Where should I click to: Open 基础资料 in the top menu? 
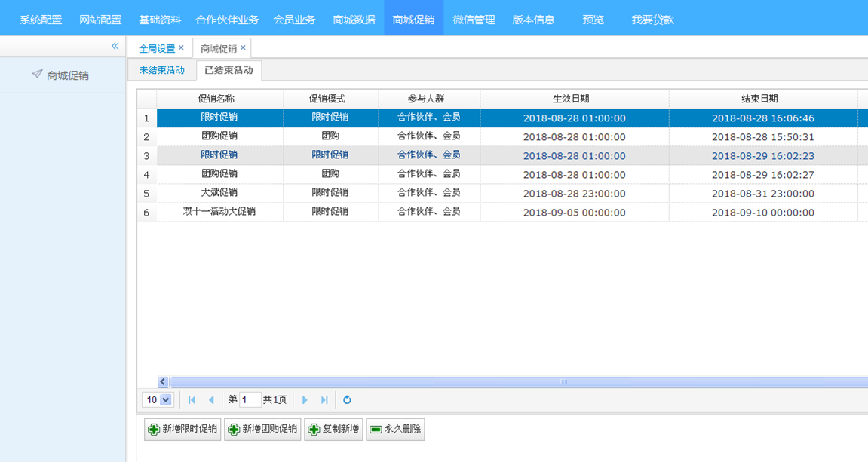[x=160, y=20]
